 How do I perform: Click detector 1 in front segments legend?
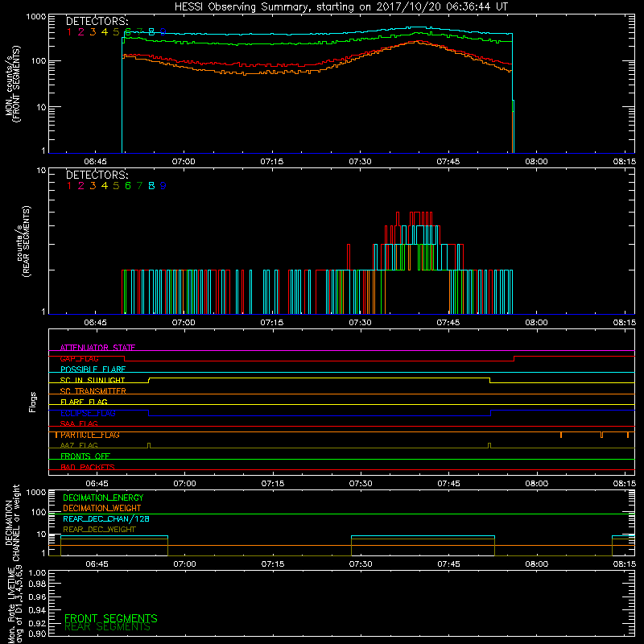tap(69, 31)
